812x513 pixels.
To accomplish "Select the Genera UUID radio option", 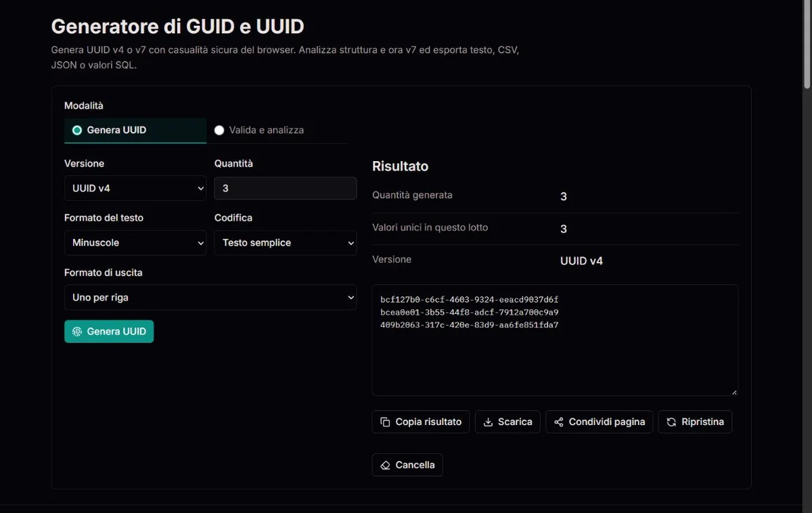I will click(135, 130).
